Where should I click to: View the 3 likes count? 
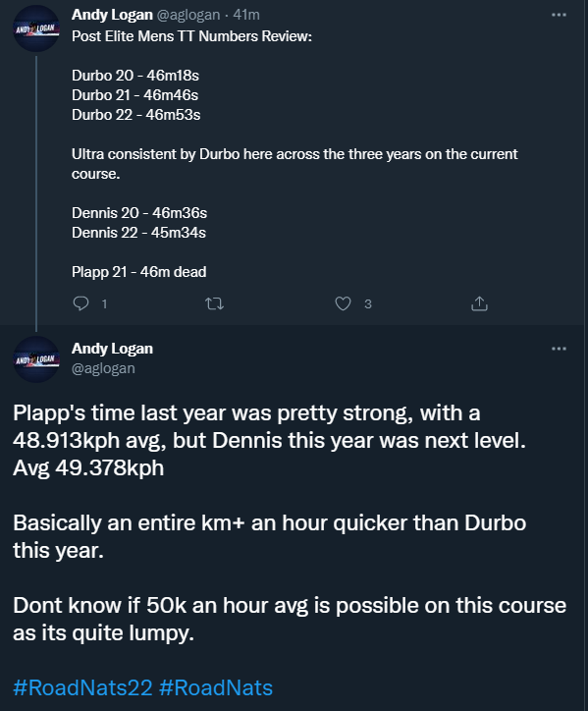click(x=368, y=303)
